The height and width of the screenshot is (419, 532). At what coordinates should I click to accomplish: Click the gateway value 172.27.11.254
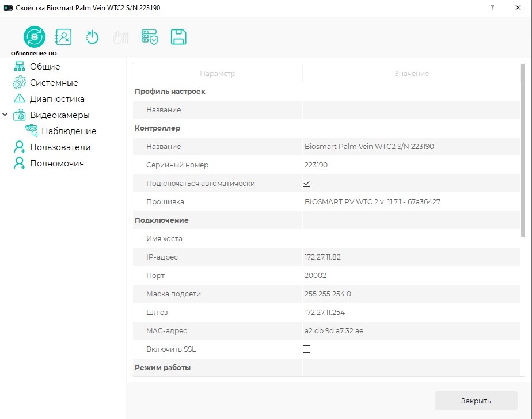(x=324, y=312)
